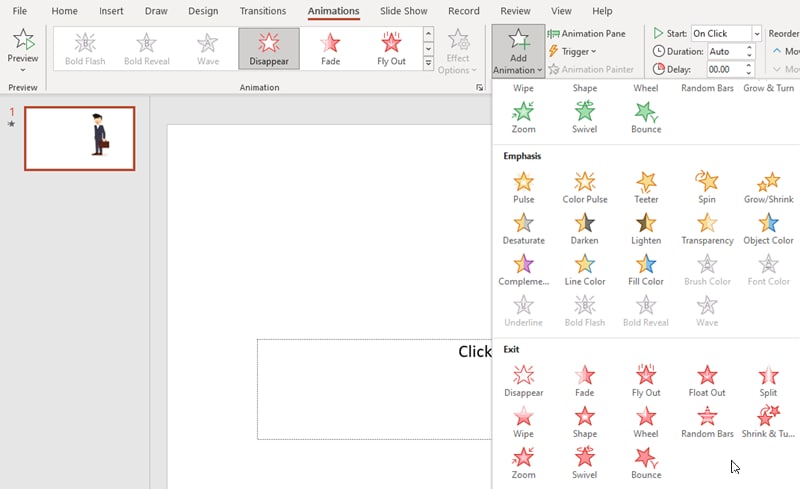Viewport: 800px width, 489px height.
Task: Select the Pulse emphasis animation
Action: (x=523, y=187)
